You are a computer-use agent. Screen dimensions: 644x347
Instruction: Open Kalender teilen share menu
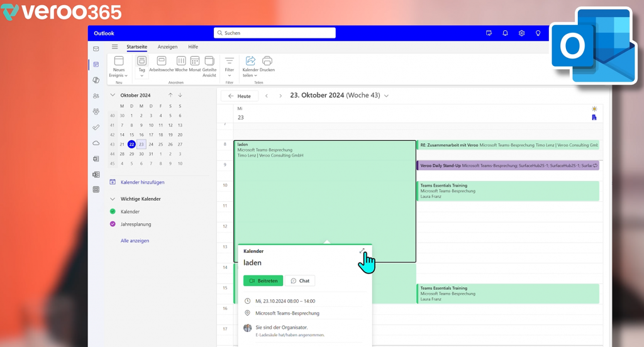click(x=250, y=67)
